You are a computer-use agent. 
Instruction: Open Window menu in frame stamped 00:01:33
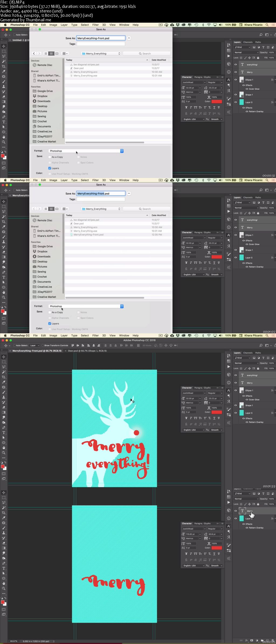(x=124, y=335)
